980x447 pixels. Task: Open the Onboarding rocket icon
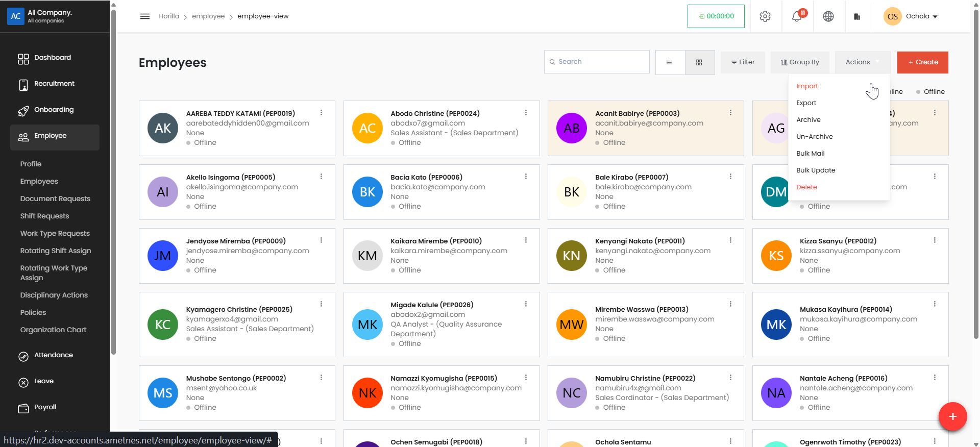(x=23, y=111)
